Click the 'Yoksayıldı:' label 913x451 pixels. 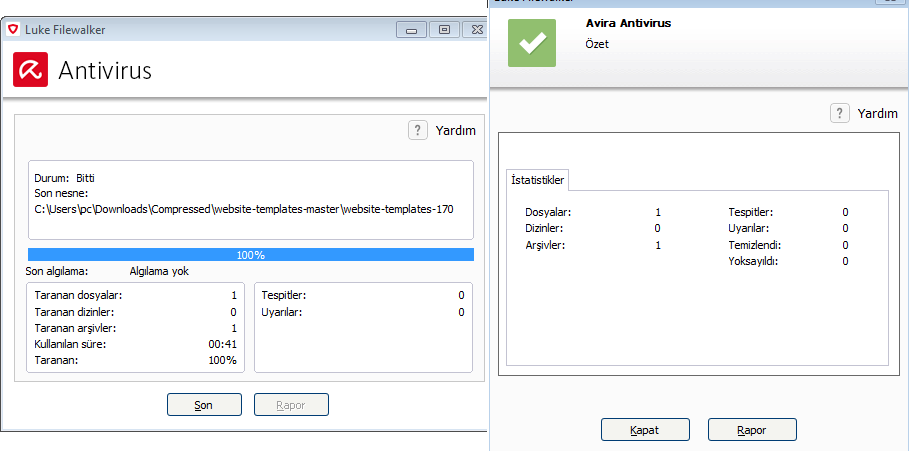(753, 261)
